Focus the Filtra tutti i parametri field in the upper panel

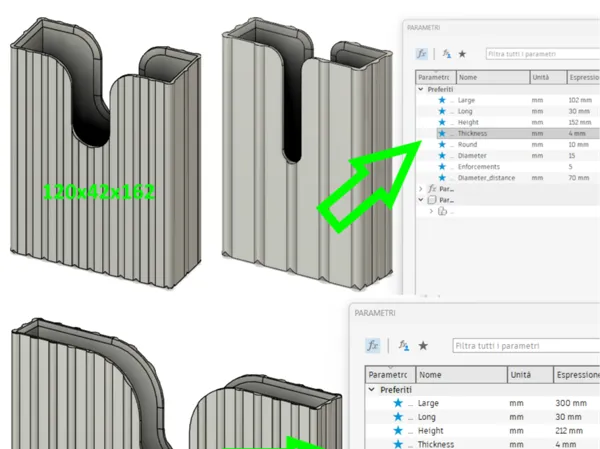pos(543,54)
